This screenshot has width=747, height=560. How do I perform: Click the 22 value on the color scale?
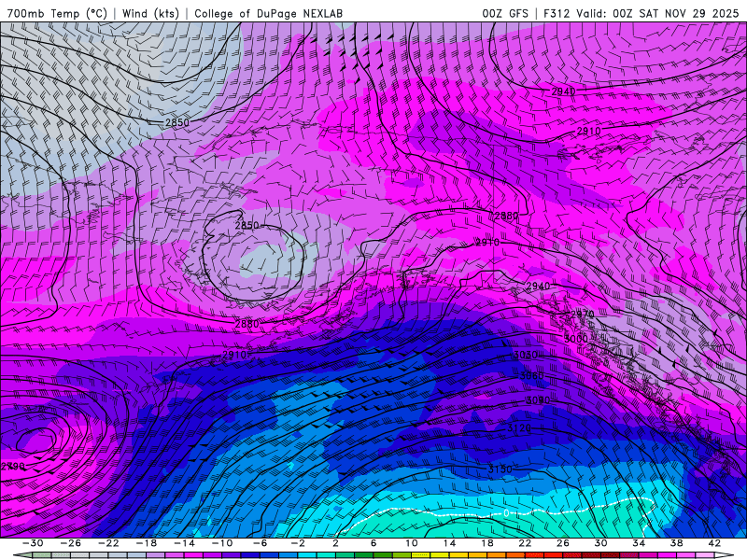525,543
